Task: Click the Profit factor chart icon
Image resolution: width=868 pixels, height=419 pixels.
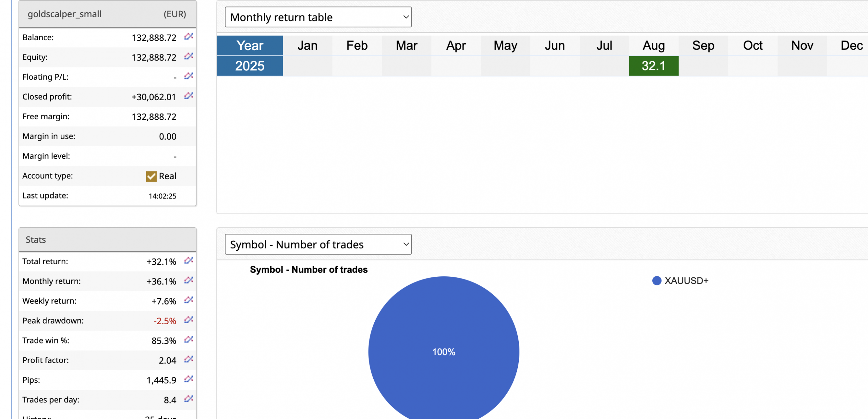Action: pyautogui.click(x=189, y=359)
